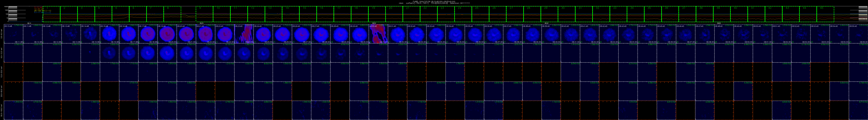Screen dimensions: 868x120
Task: Select time interval 16 on the lightcurve
Action: (x=325, y=14)
